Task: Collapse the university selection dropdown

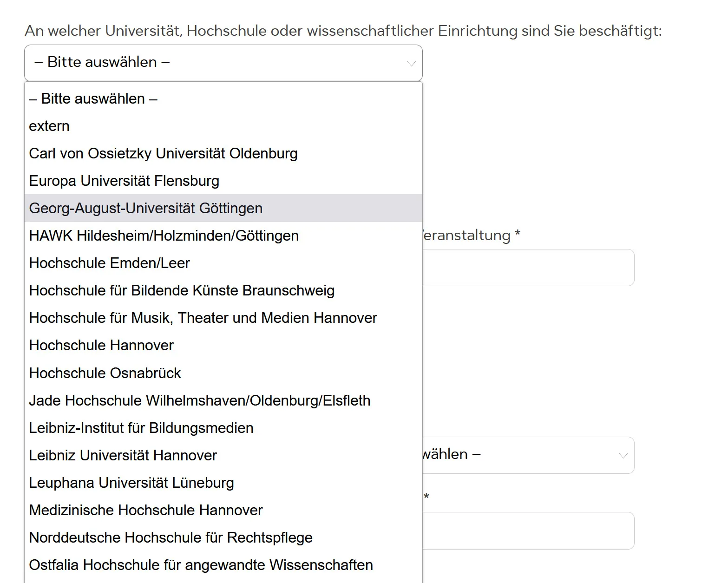Action: (223, 63)
